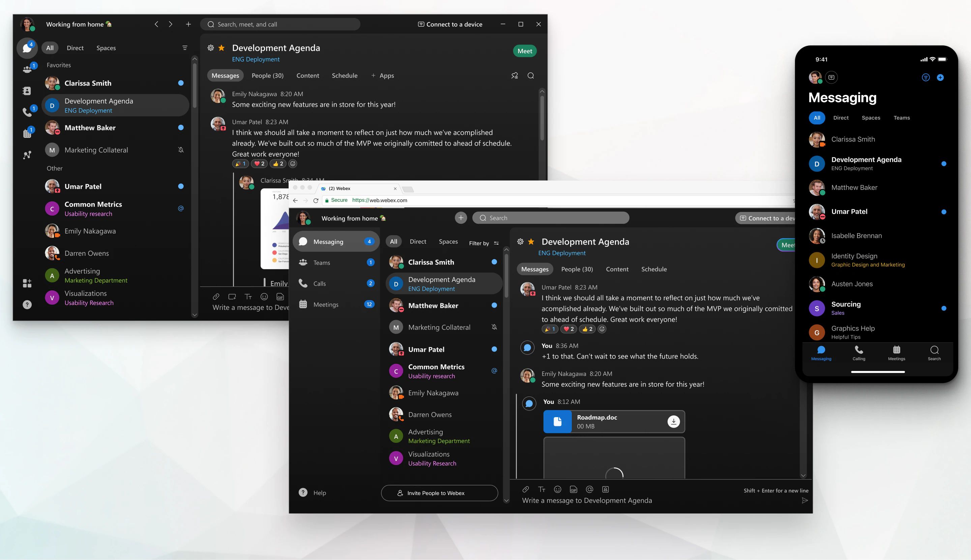Click web app message list scrollbar down arrow
This screenshot has width=971, height=560.
click(803, 475)
